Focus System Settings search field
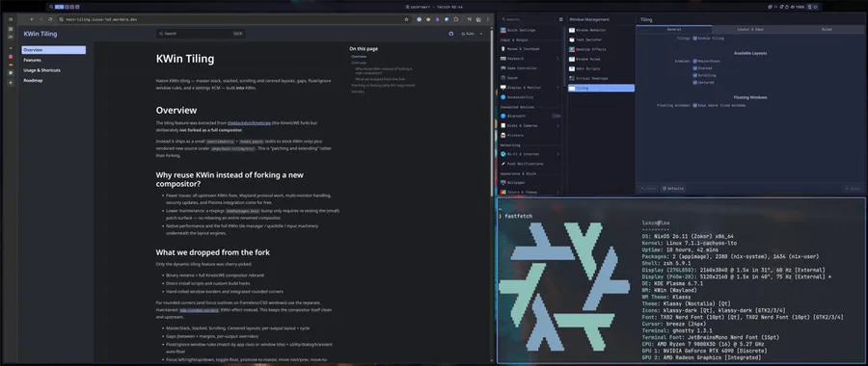 tap(528, 19)
